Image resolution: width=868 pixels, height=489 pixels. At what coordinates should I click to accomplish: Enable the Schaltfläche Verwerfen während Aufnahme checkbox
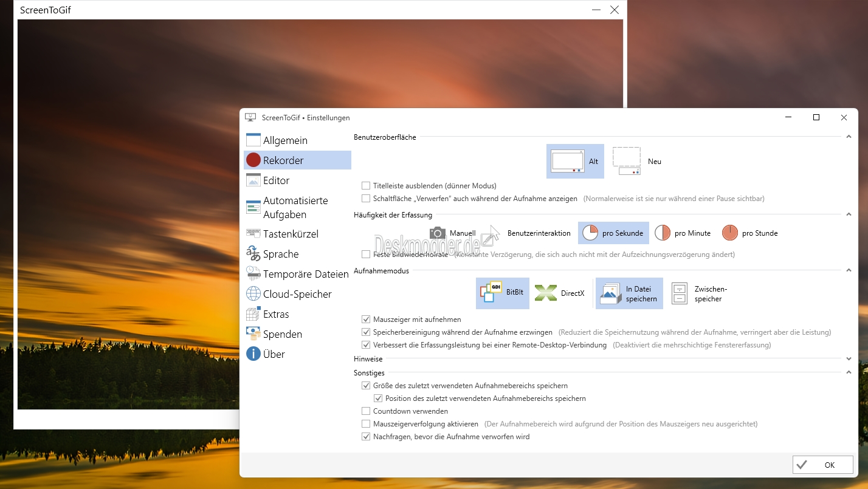(x=366, y=199)
